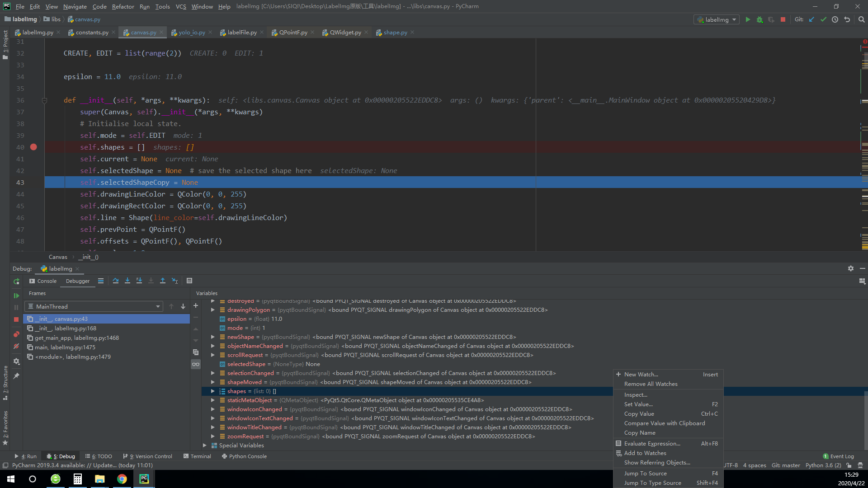Screen dimensions: 868x488
Task: Open the Evaluate Expression calculator icon
Action: (189, 281)
